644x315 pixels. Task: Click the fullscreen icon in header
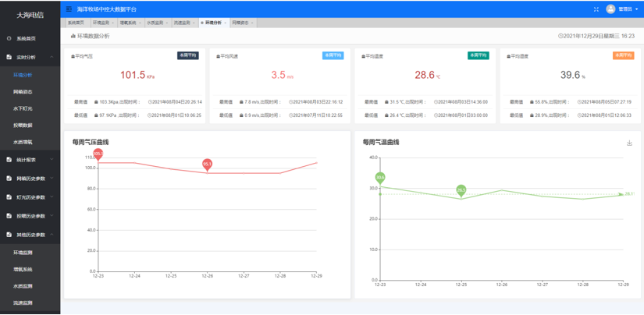coord(596,9)
